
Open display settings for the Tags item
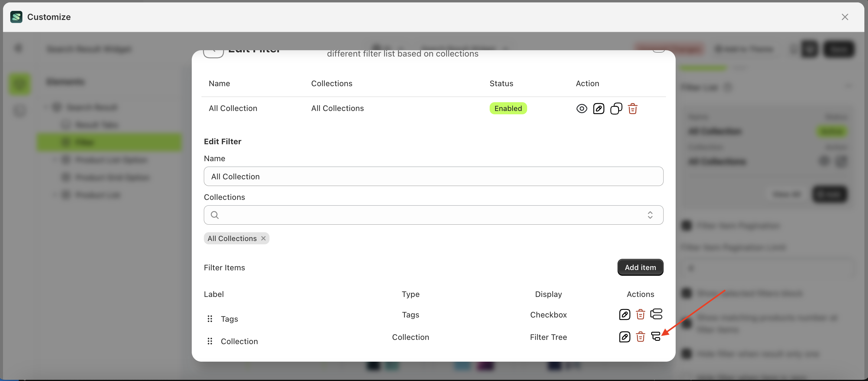coord(657,314)
